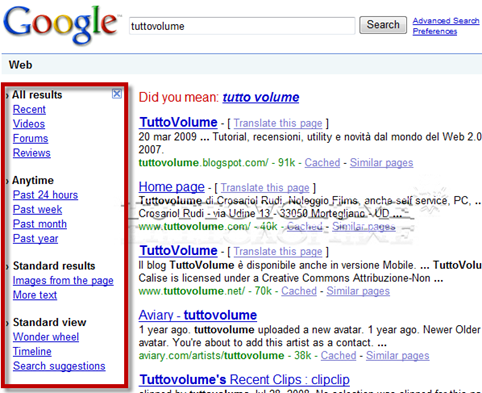Open Cached copy of www.tuttovolume.com

(x=305, y=227)
